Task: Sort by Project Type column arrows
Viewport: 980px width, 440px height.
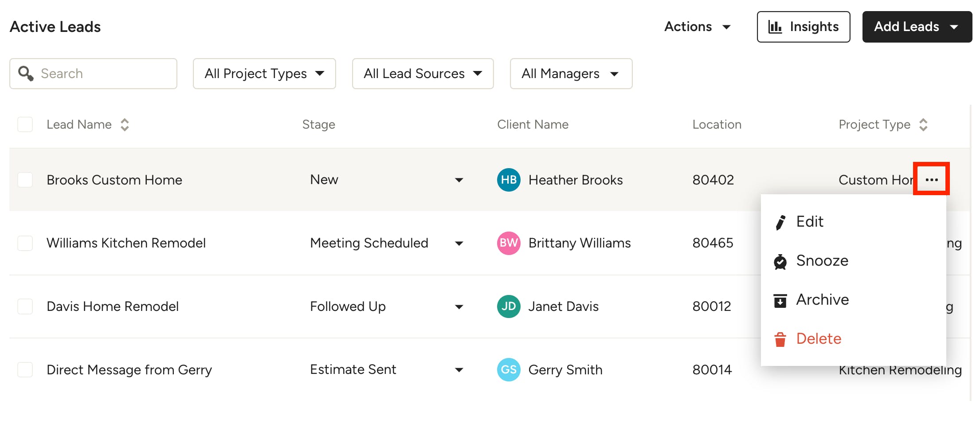Action: [x=923, y=125]
